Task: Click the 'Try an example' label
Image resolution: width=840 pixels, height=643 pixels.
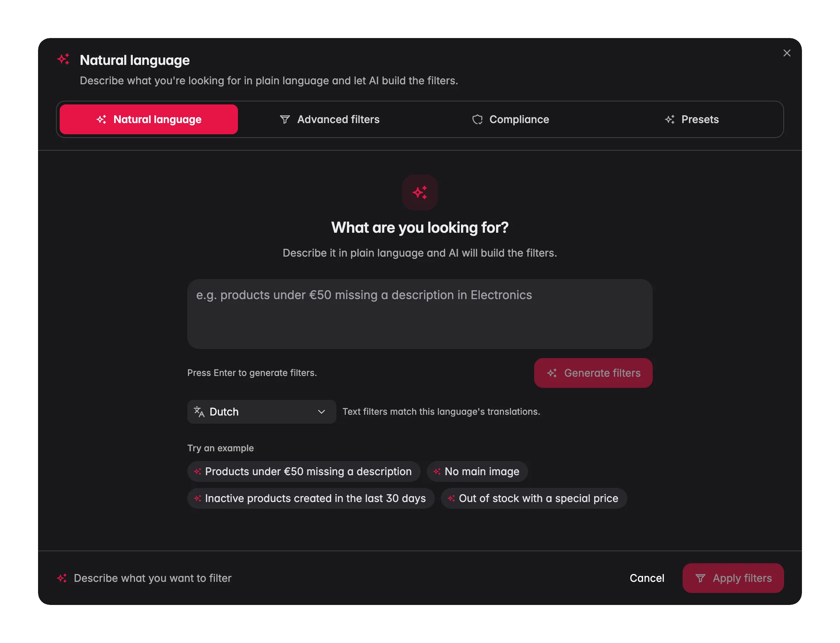Action: tap(220, 448)
